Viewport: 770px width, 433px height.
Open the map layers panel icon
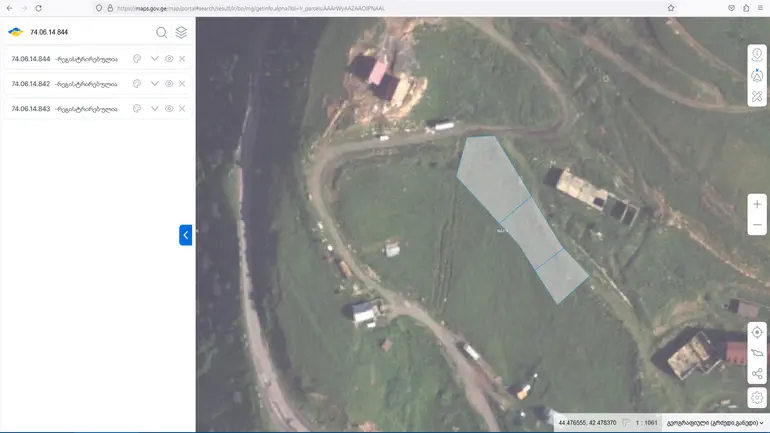click(x=181, y=32)
